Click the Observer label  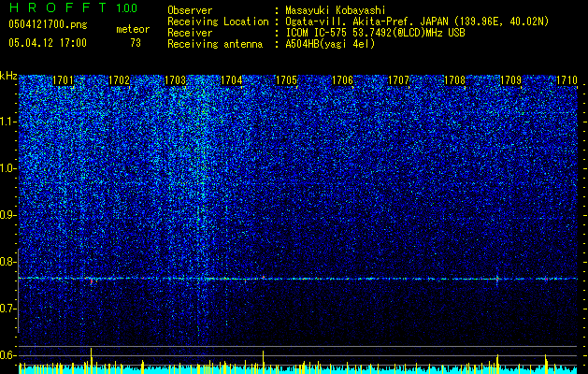click(190, 10)
